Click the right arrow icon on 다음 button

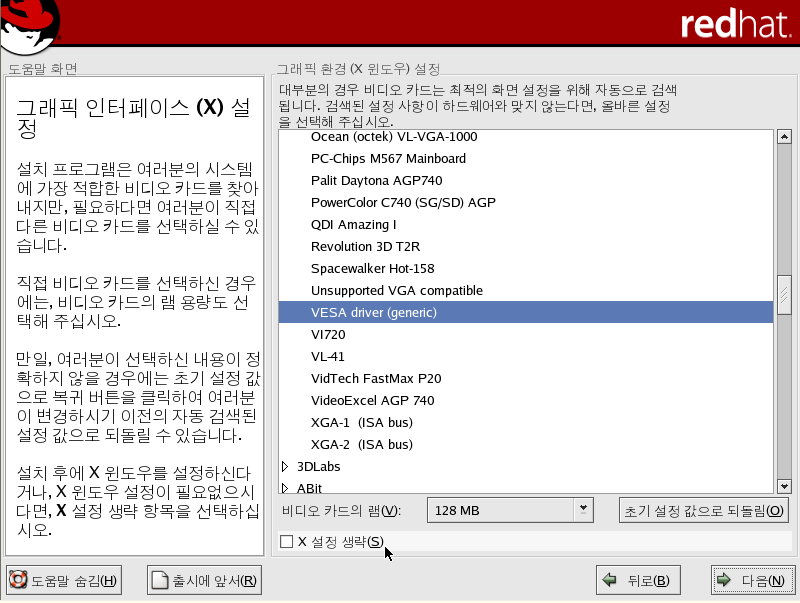click(x=723, y=580)
